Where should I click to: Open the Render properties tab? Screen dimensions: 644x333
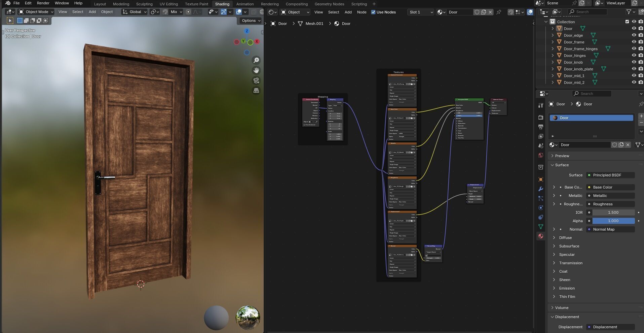click(x=541, y=117)
